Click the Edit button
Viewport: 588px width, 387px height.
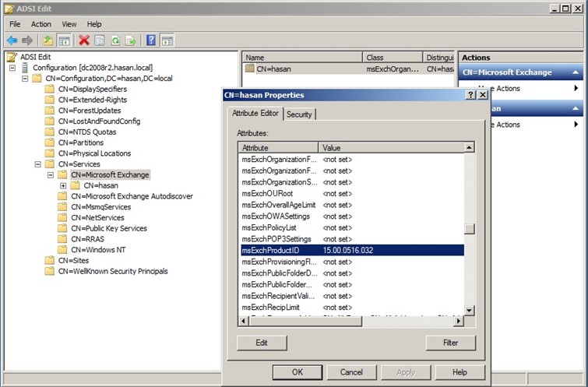click(262, 343)
